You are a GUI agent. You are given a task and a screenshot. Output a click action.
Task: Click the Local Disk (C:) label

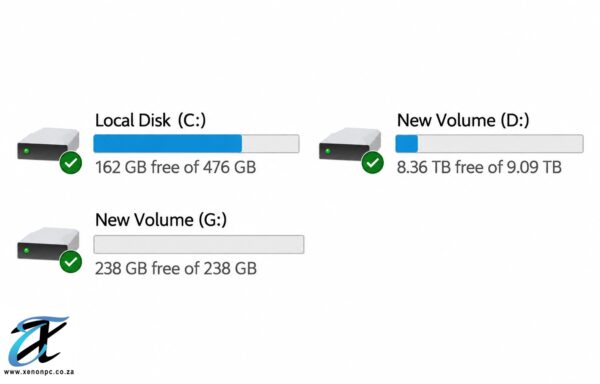150,120
